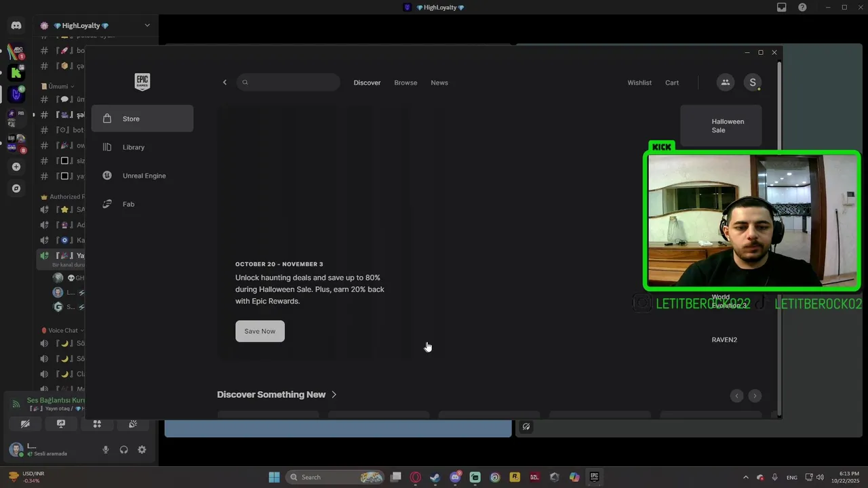
Task: Open Opera GX from taskbar
Action: pyautogui.click(x=416, y=477)
